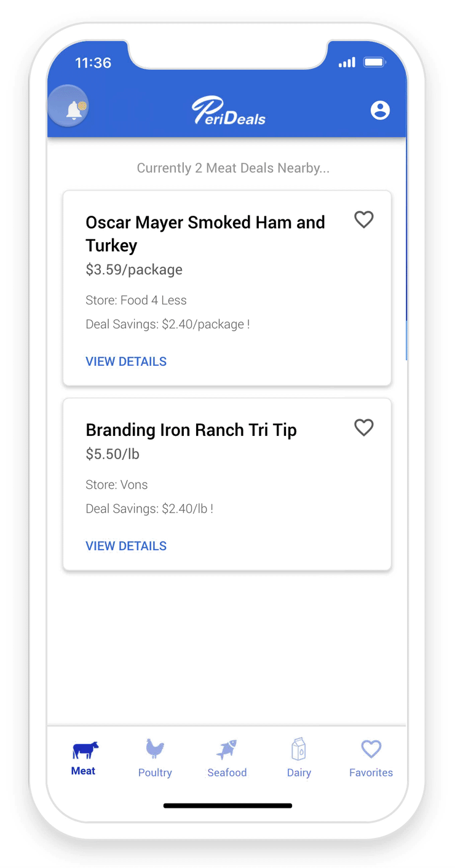Open the notifications bell
The width and height of the screenshot is (455, 868).
pyautogui.click(x=74, y=109)
